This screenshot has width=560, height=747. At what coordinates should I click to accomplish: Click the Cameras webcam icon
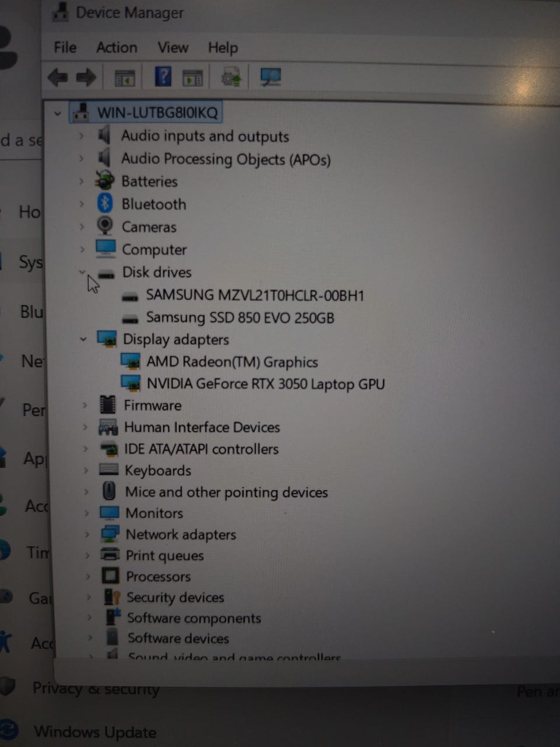(105, 225)
